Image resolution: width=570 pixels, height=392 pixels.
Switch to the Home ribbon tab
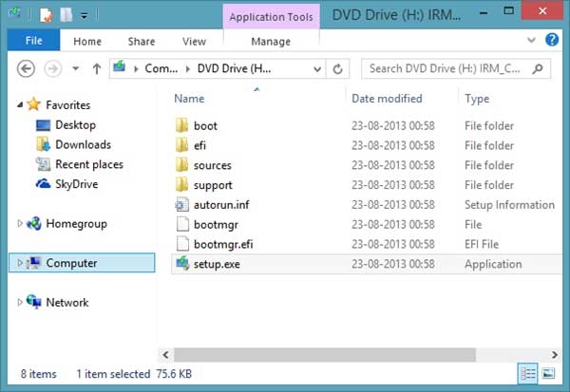87,42
